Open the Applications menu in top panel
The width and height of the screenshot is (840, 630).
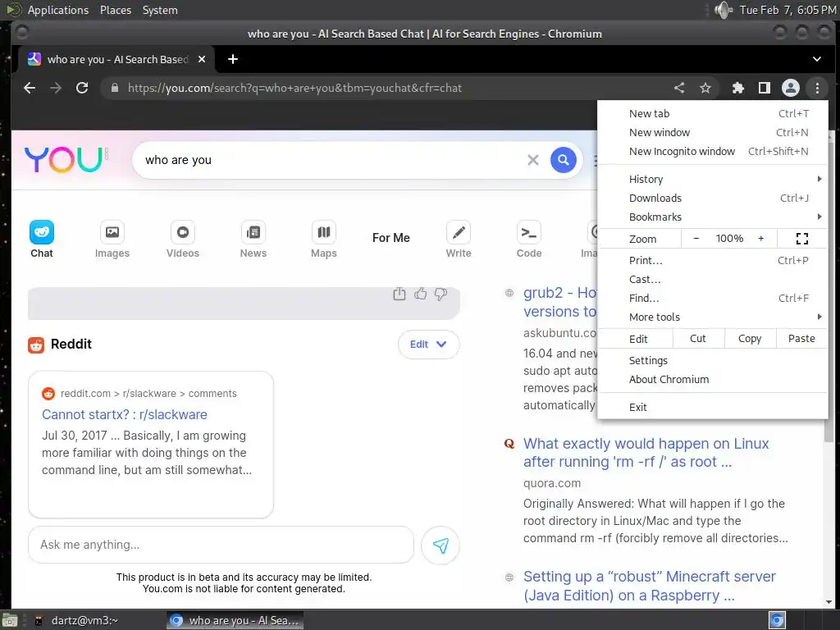pyautogui.click(x=58, y=10)
